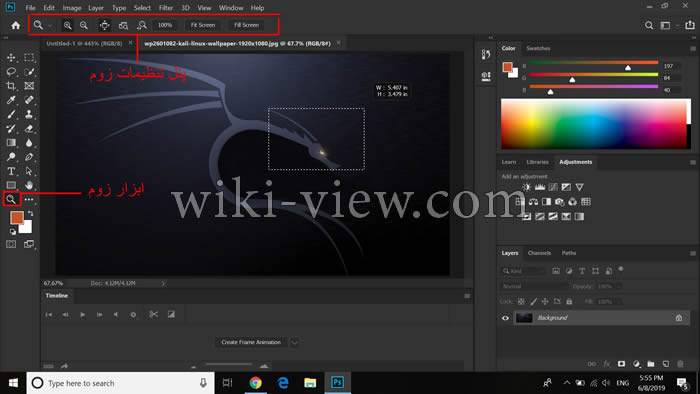Toggle pixel layers filter in Layers panel
The image size is (700, 394).
pyautogui.click(x=556, y=271)
